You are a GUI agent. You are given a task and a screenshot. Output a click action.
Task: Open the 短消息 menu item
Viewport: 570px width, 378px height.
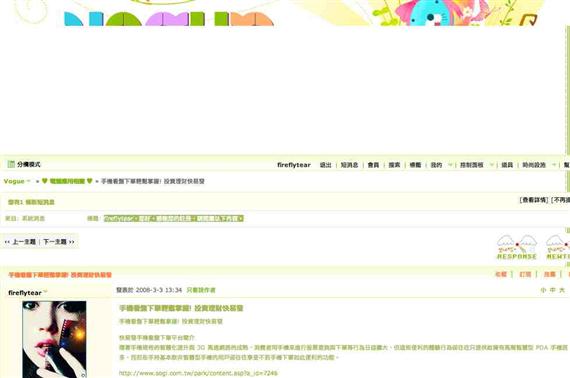click(x=349, y=165)
